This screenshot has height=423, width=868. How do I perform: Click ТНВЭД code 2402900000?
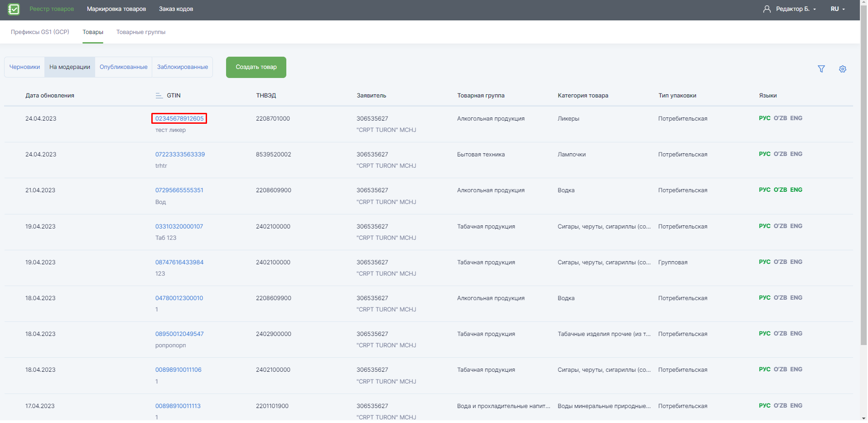point(274,334)
